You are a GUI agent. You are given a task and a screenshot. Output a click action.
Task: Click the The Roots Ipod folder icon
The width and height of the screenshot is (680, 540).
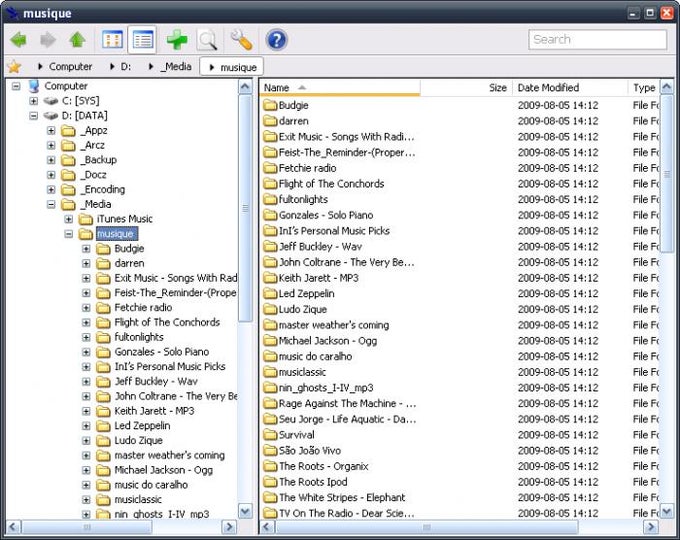[x=270, y=482]
